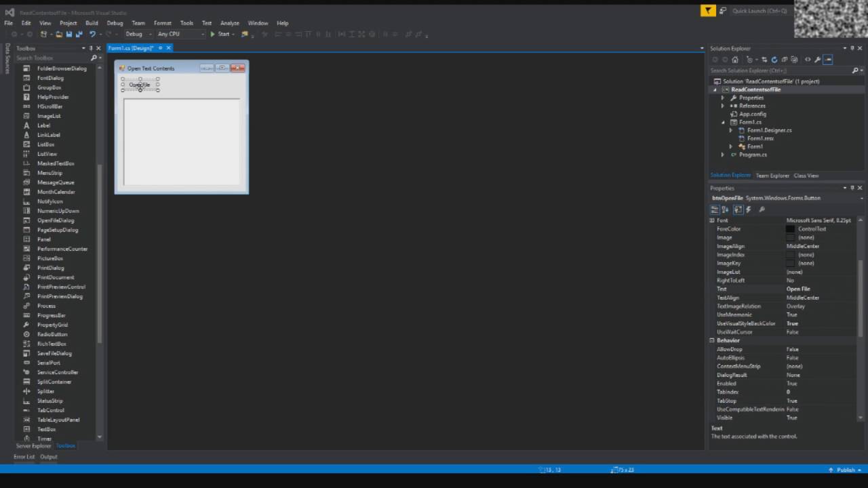Screen dimensions: 868x488
Task: Select OpenFileDialog in the Toolbox
Action: coord(56,220)
